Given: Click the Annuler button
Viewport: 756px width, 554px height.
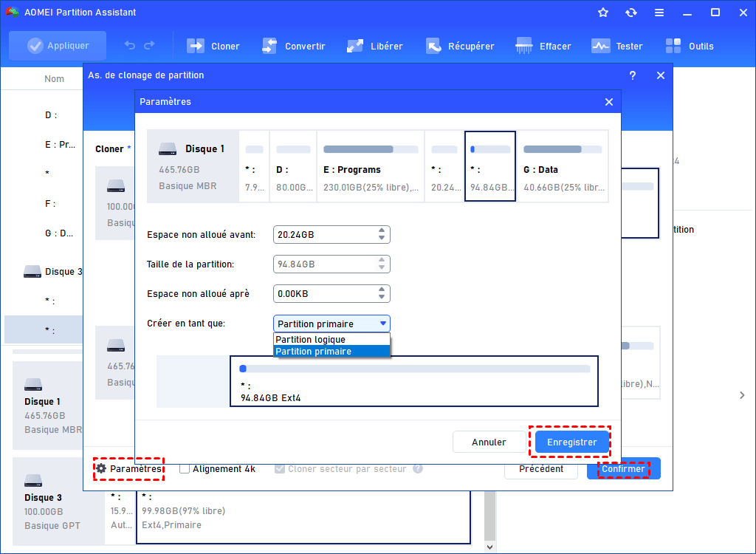Looking at the screenshot, I should coord(489,442).
